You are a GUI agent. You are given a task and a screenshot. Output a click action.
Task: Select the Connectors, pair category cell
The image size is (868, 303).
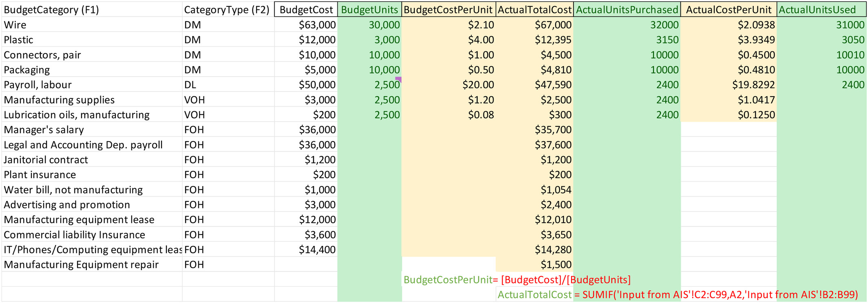coord(92,55)
